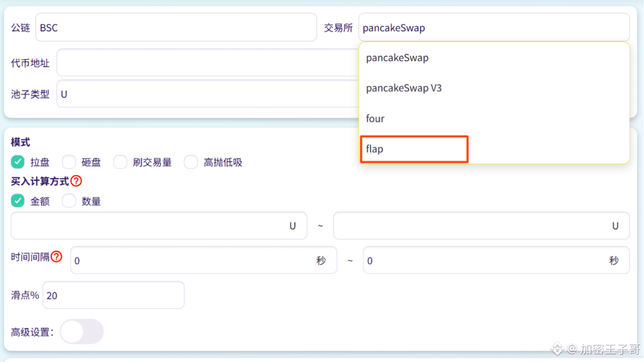Select pancakeSwap V3 from the exchange list

[495, 88]
